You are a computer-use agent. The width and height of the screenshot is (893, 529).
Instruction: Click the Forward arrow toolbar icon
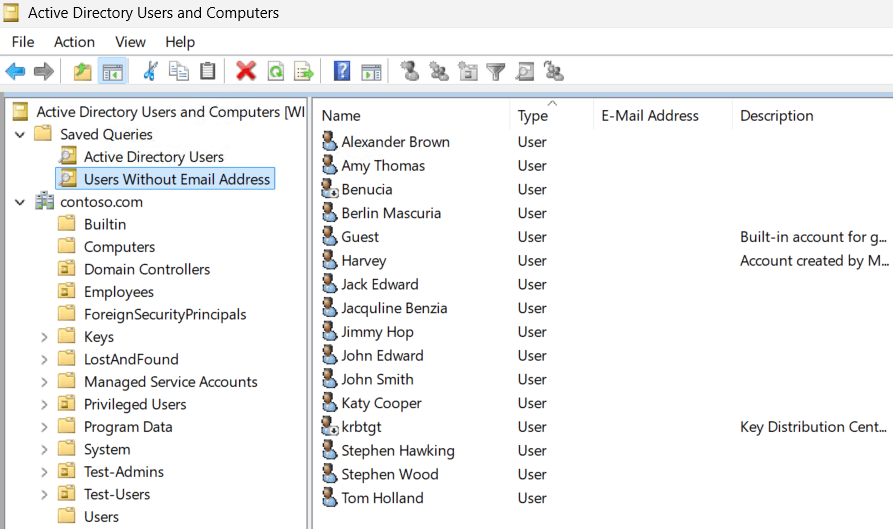tap(44, 72)
